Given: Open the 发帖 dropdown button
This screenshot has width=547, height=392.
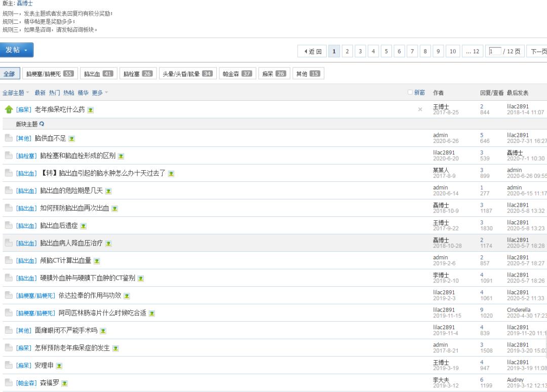Looking at the screenshot, I should pyautogui.click(x=17, y=50).
